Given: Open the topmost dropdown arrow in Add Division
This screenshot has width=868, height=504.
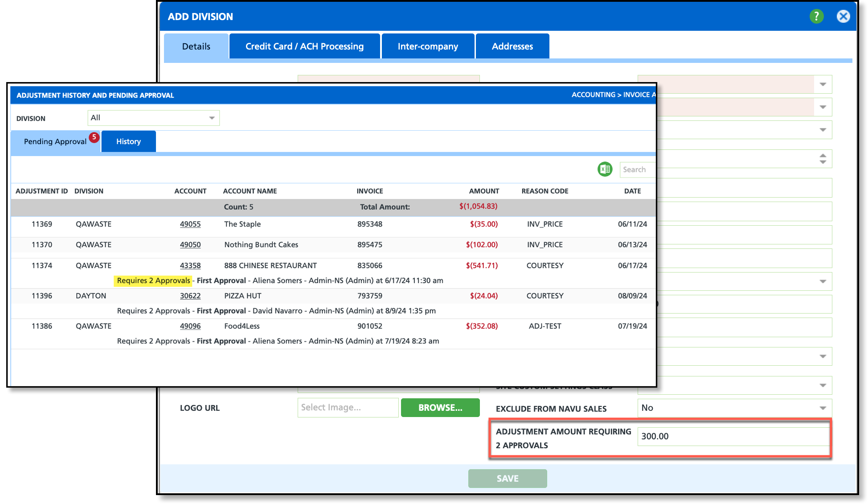Looking at the screenshot, I should 823,84.
